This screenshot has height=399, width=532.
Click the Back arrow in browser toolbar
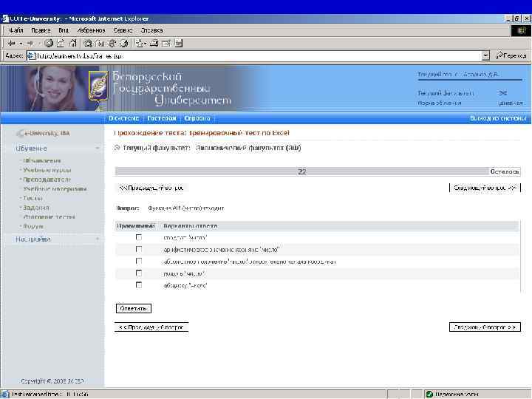tap(11, 44)
